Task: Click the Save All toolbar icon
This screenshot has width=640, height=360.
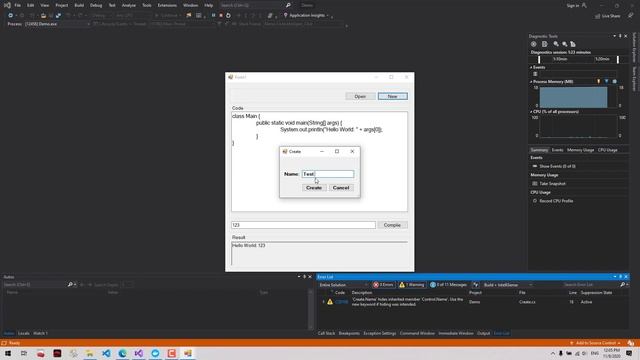Action: (x=58, y=16)
